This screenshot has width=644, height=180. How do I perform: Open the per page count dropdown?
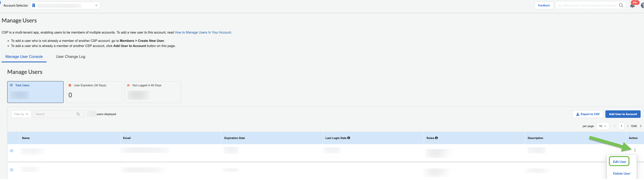click(x=602, y=126)
